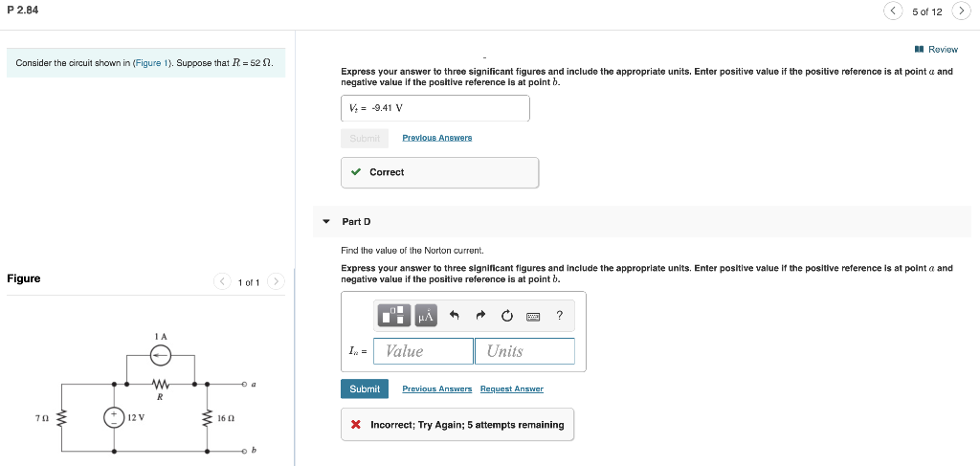980x466 pixels.
Task: Open the Figure 1 link
Action: (150, 63)
